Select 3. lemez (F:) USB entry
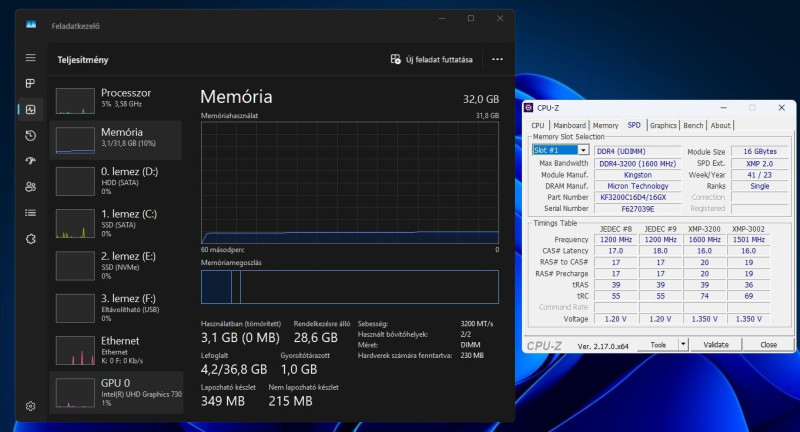This screenshot has height=432, width=800. click(x=116, y=309)
